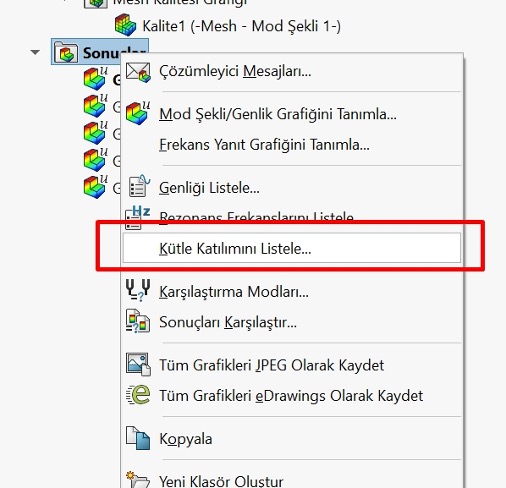Viewport: 506px width, 488px height.
Task: Click the Sonuçlar folder icon
Action: 66,52
